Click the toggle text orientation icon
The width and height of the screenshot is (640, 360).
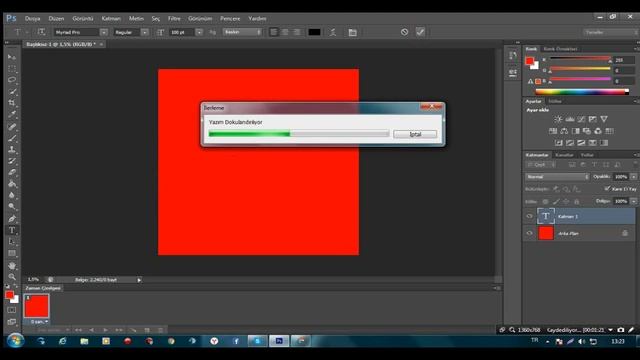coord(41,32)
